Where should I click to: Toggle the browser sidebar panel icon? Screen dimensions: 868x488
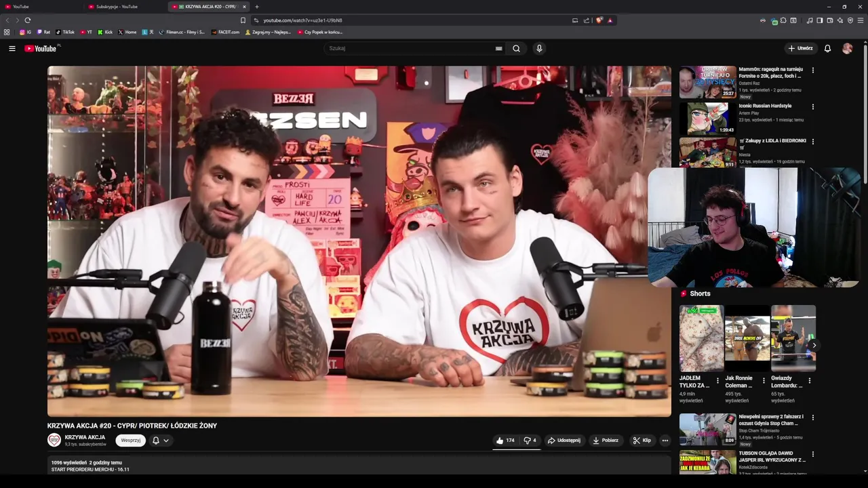819,20
